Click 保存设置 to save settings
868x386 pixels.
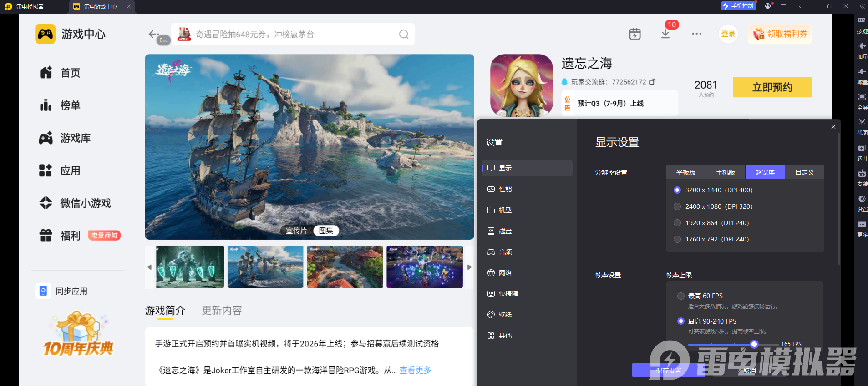pos(668,371)
